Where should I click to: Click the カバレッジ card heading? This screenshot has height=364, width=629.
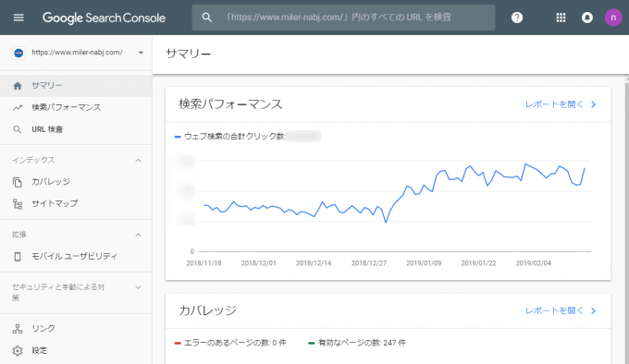point(208,310)
